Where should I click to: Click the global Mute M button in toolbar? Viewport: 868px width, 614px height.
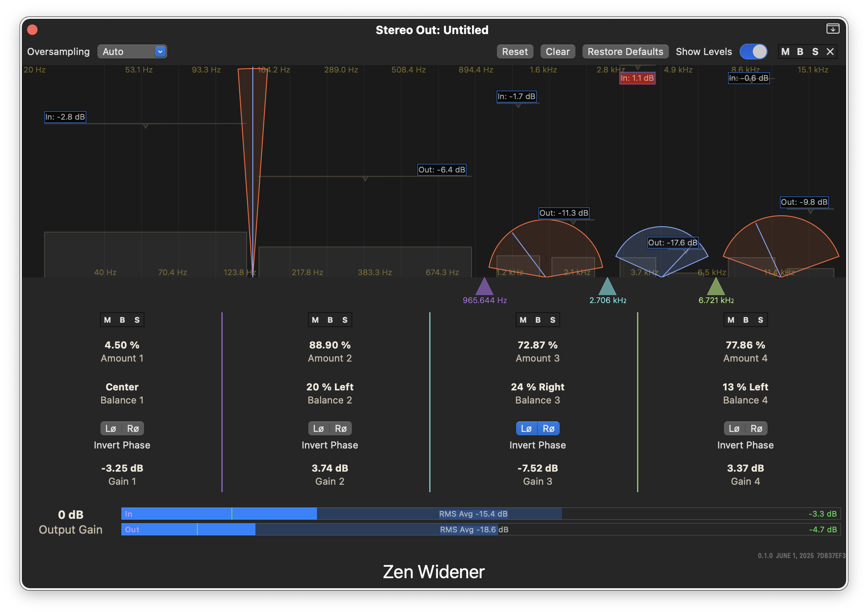click(x=785, y=52)
